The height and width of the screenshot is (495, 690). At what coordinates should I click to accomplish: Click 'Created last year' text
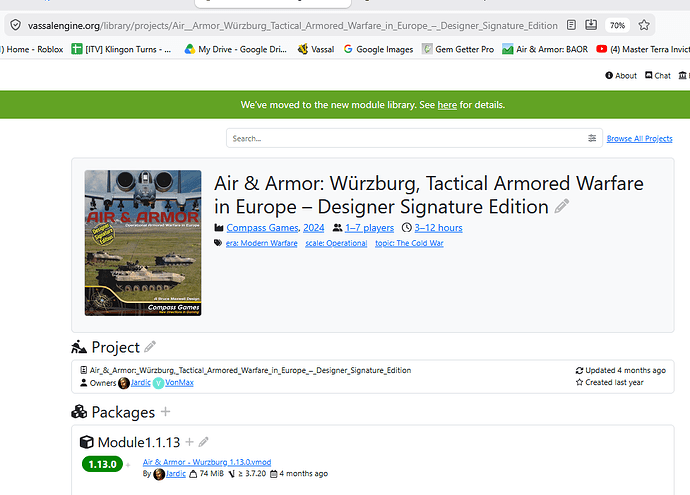[x=614, y=382]
